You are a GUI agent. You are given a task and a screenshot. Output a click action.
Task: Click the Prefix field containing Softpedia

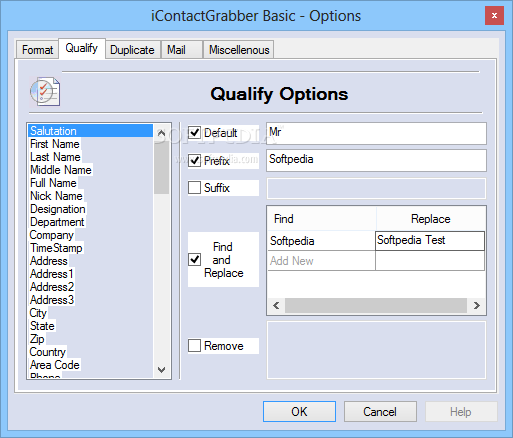(376, 160)
